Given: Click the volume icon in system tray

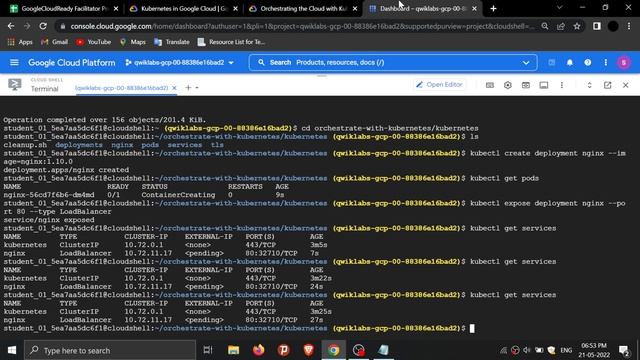Looking at the screenshot, I should click(527, 350).
